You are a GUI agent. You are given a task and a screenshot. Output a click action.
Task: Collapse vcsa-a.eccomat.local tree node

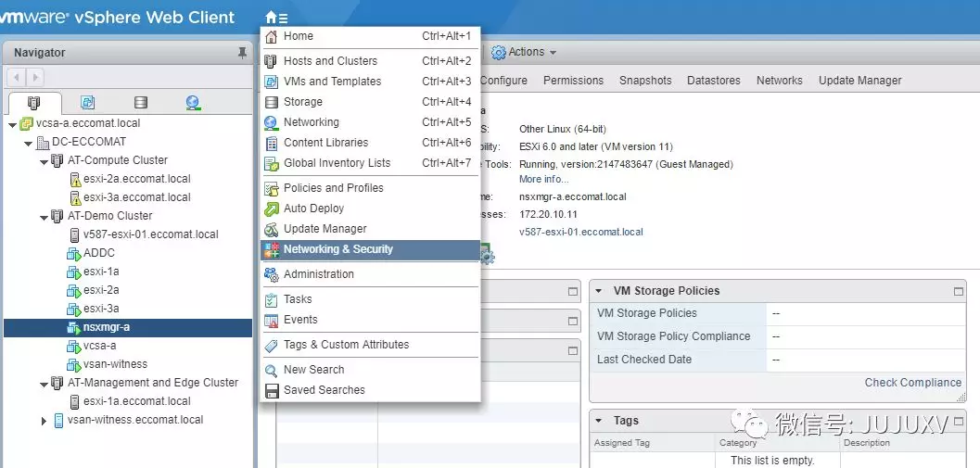click(x=12, y=124)
